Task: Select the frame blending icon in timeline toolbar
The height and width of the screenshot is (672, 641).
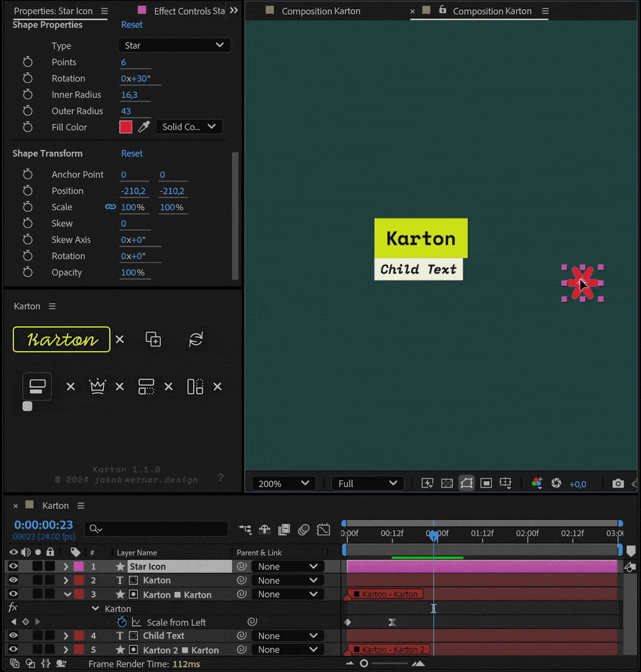Action: pos(283,530)
